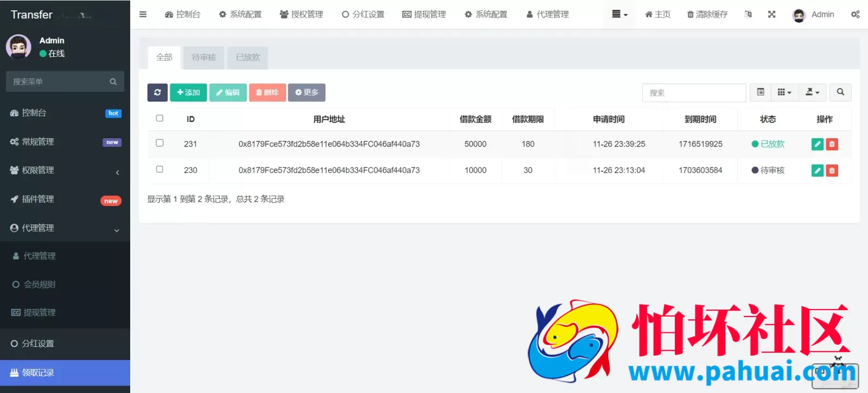This screenshot has height=393, width=868.
Task: Click the delete icon for row 230
Action: point(832,170)
